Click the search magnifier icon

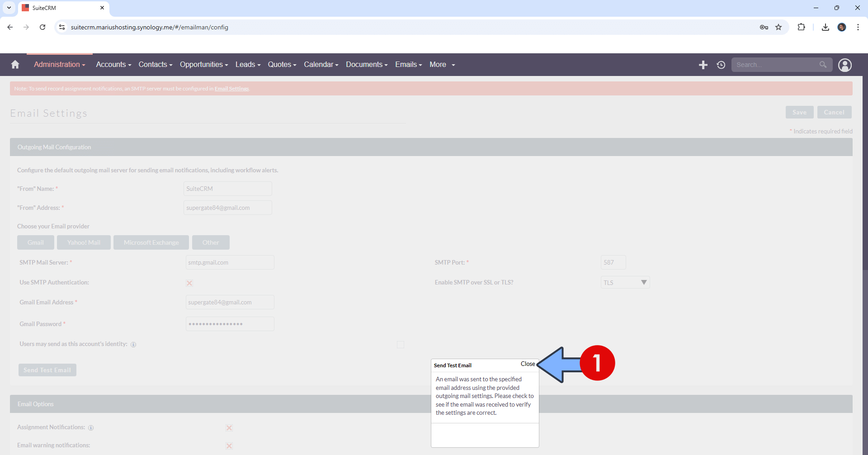[x=823, y=65]
